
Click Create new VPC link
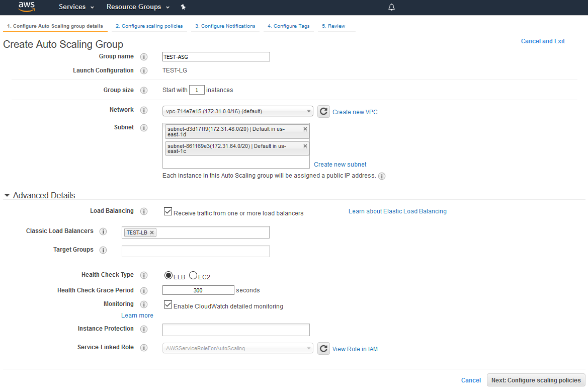355,112
